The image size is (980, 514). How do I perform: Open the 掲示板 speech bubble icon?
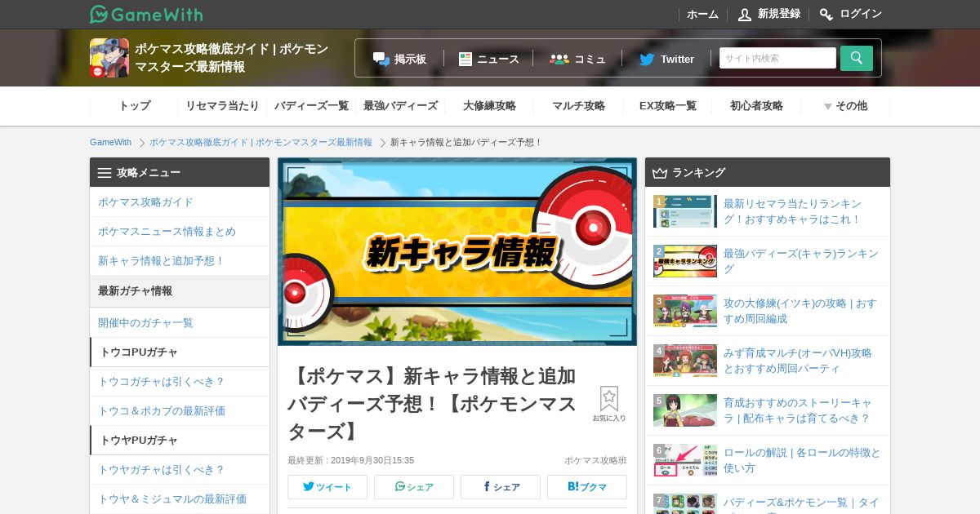381,59
